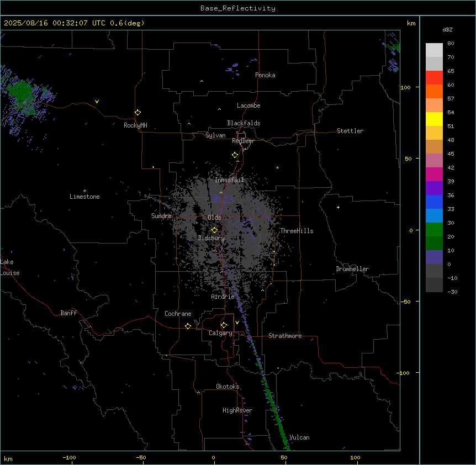Select the dBZ legend heading
Screen dimensions: 476x465
click(x=447, y=29)
